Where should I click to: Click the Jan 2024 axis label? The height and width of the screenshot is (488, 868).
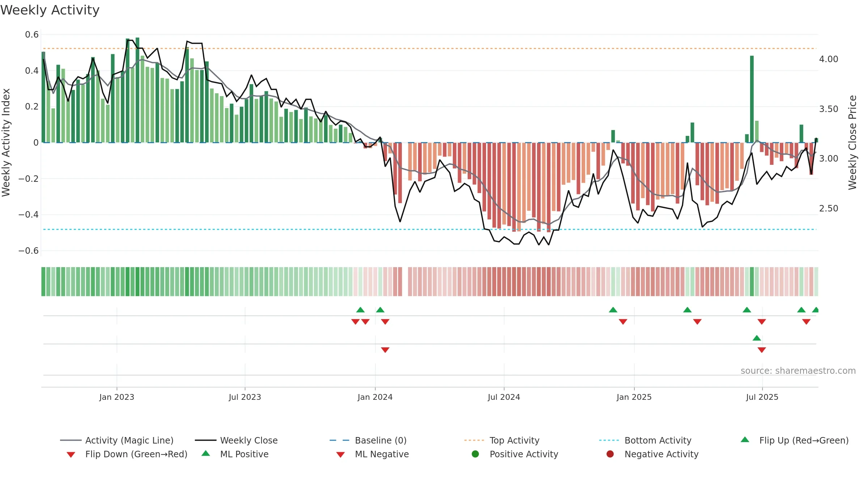coord(375,397)
